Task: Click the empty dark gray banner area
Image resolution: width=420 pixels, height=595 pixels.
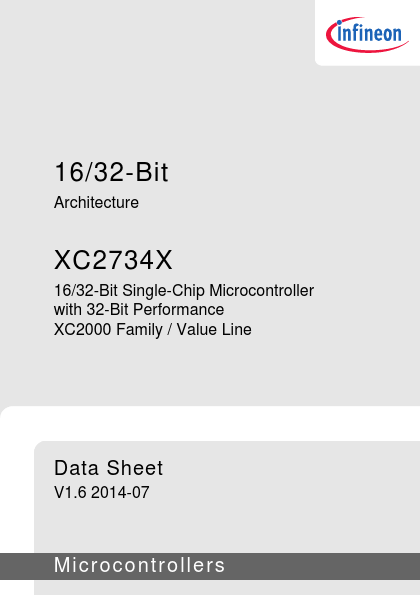Action: [x=322, y=566]
